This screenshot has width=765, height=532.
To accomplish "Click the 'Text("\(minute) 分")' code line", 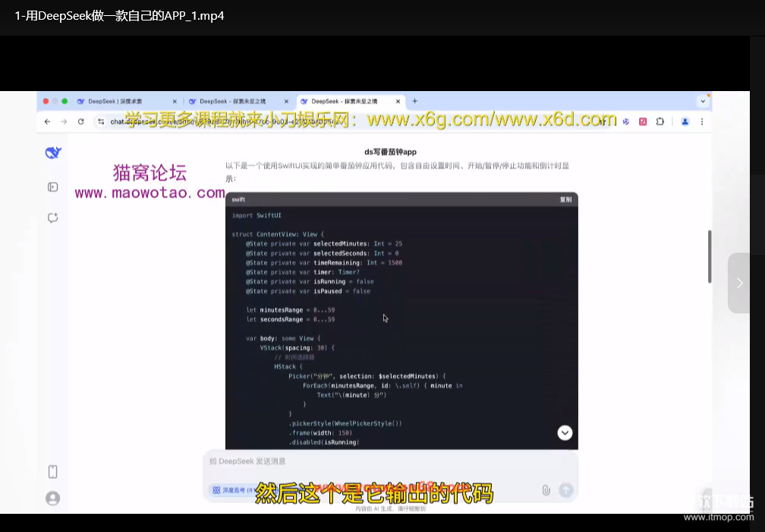I will 351,395.
